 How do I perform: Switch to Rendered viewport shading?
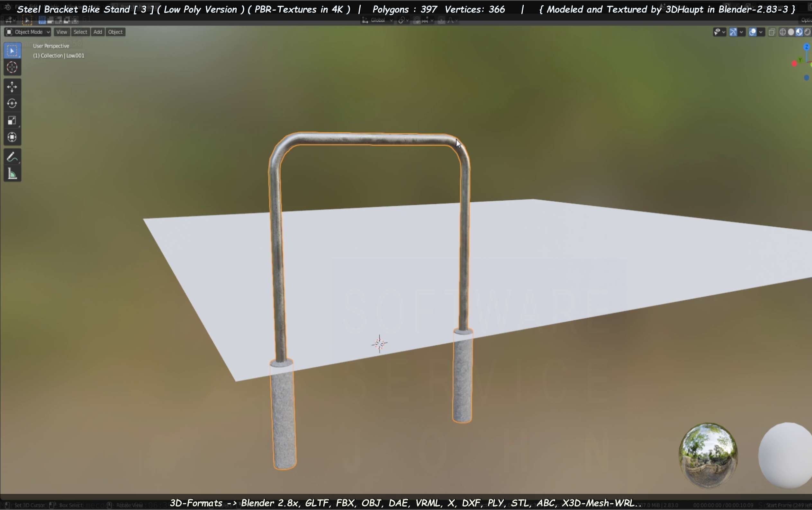click(x=807, y=32)
